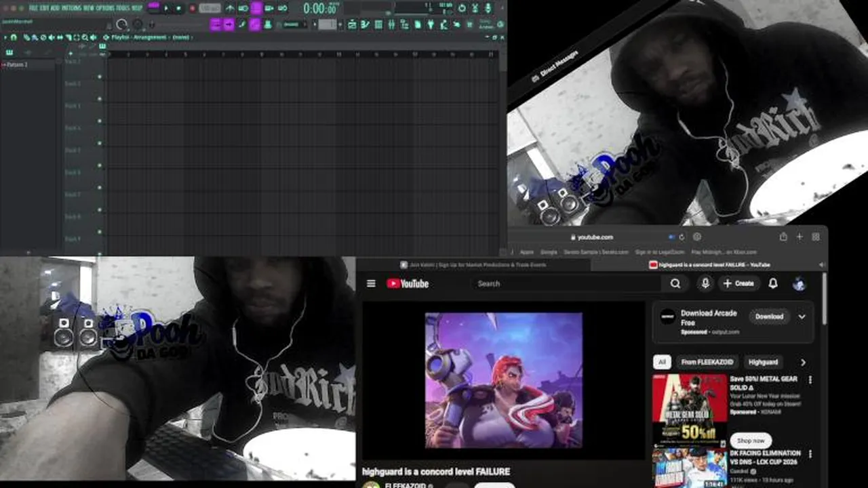Open the FL Studio mixer icon
868x488 pixels.
click(x=391, y=24)
